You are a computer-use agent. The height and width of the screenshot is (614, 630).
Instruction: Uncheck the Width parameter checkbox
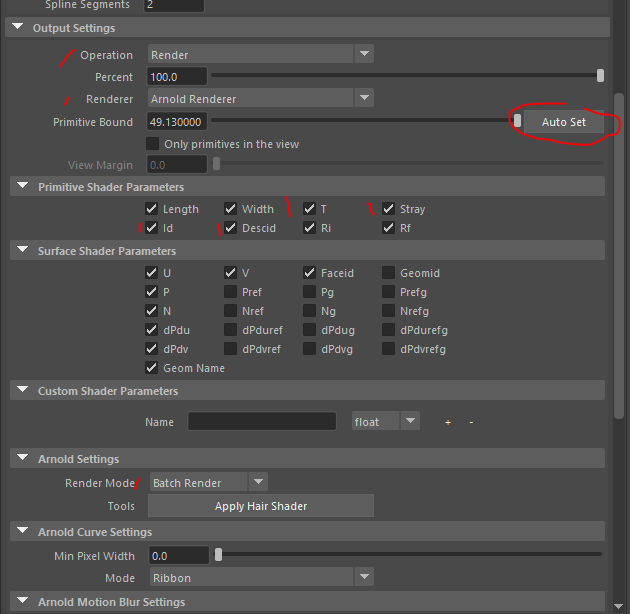coord(230,209)
